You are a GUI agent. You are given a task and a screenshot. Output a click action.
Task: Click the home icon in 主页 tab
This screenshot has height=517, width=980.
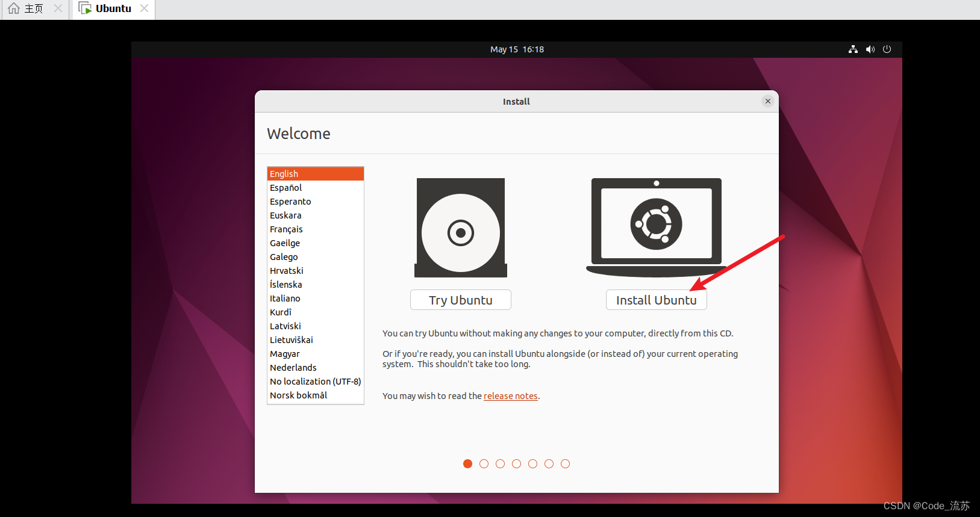(14, 8)
